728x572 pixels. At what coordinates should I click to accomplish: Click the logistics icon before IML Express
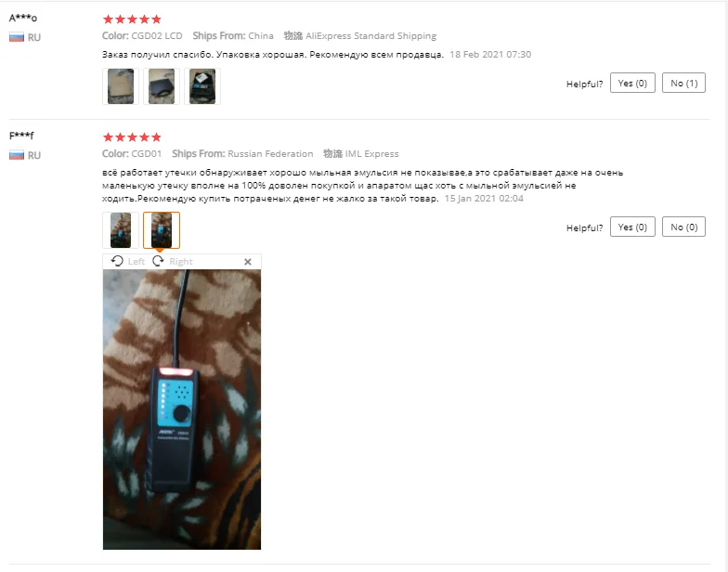point(332,154)
